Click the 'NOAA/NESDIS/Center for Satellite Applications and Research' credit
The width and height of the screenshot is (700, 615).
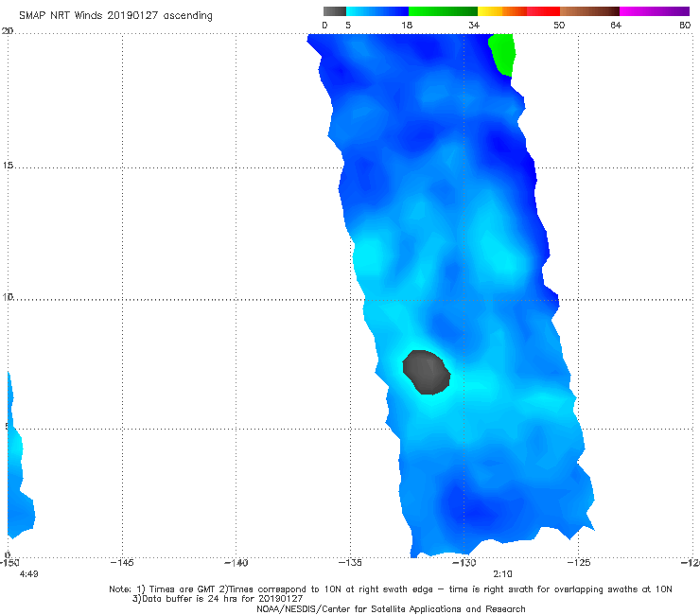tap(391, 608)
